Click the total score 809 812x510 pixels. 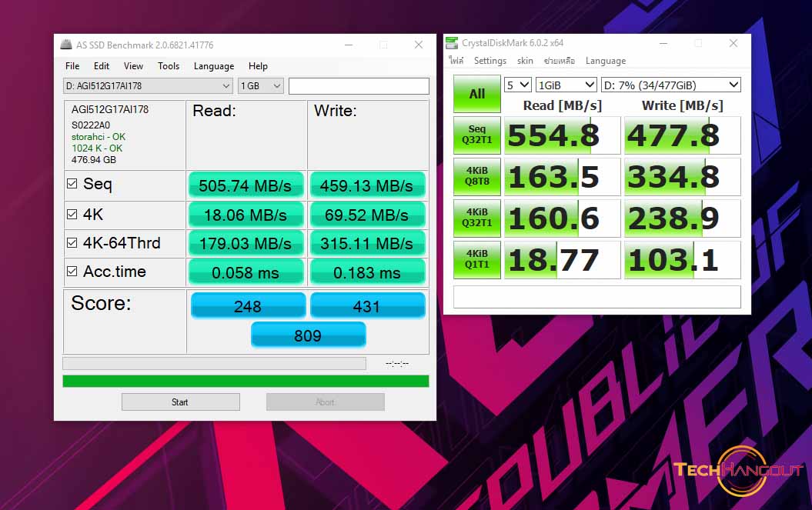[x=308, y=335]
